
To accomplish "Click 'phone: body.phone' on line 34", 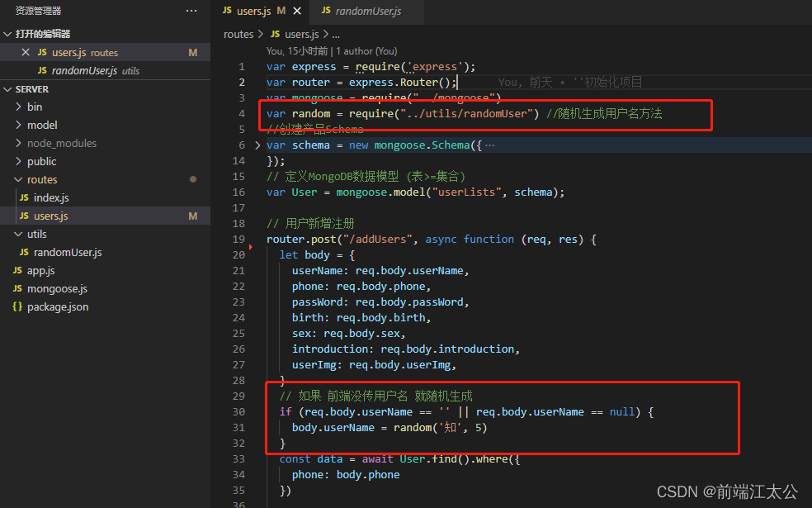I will pyautogui.click(x=346, y=474).
